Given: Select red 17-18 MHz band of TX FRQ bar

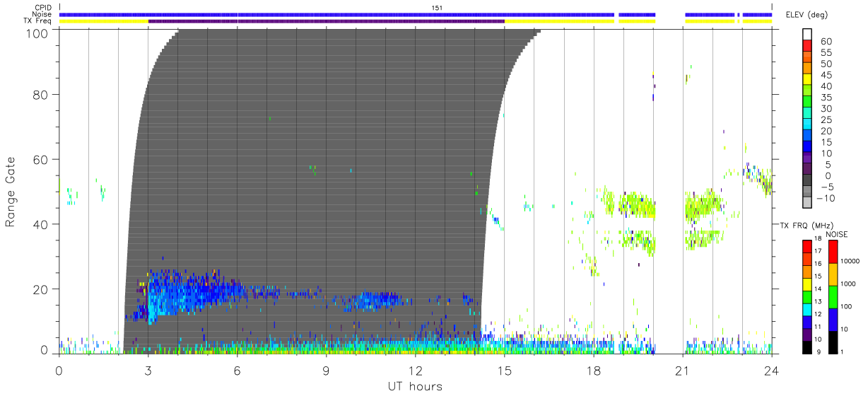Looking at the screenshot, I should coord(808,245).
